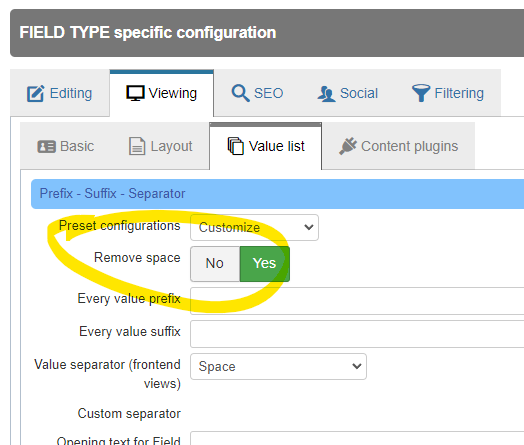Click the Layout document icon
The width and height of the screenshot is (524, 445).
click(x=137, y=146)
